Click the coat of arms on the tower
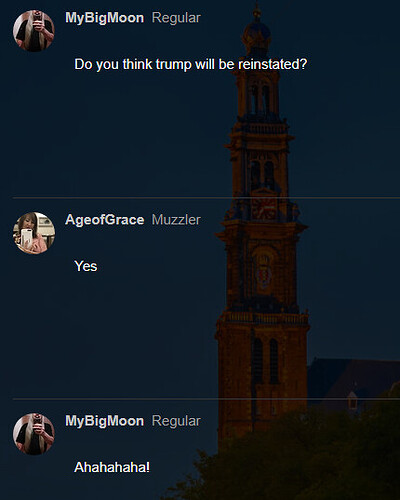 click(264, 272)
